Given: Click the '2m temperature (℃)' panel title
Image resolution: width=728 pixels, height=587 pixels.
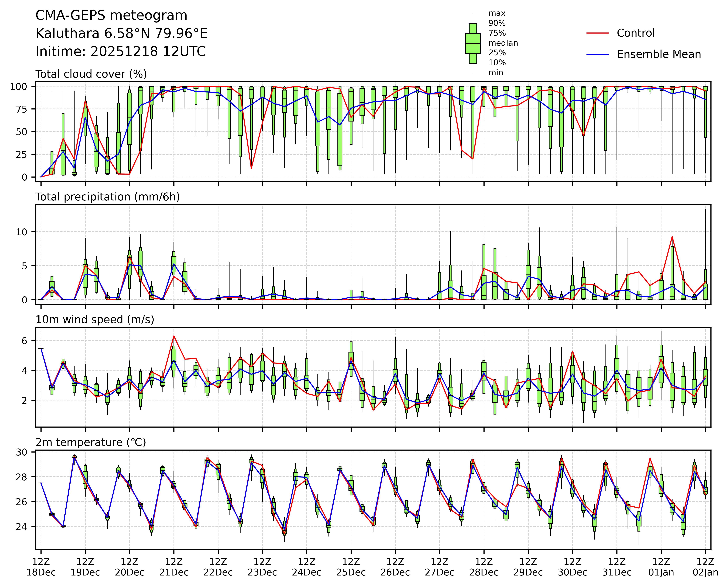Looking at the screenshot, I should pyautogui.click(x=91, y=442).
